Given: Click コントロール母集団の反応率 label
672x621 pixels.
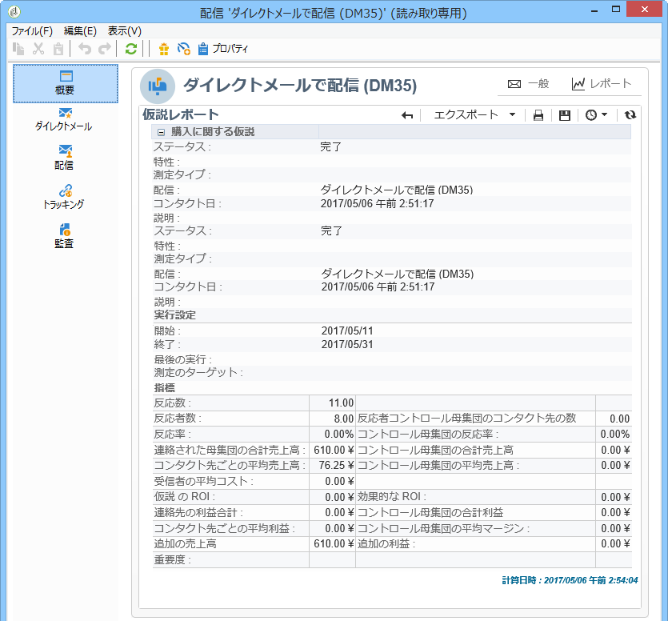Looking at the screenshot, I should point(428,435).
